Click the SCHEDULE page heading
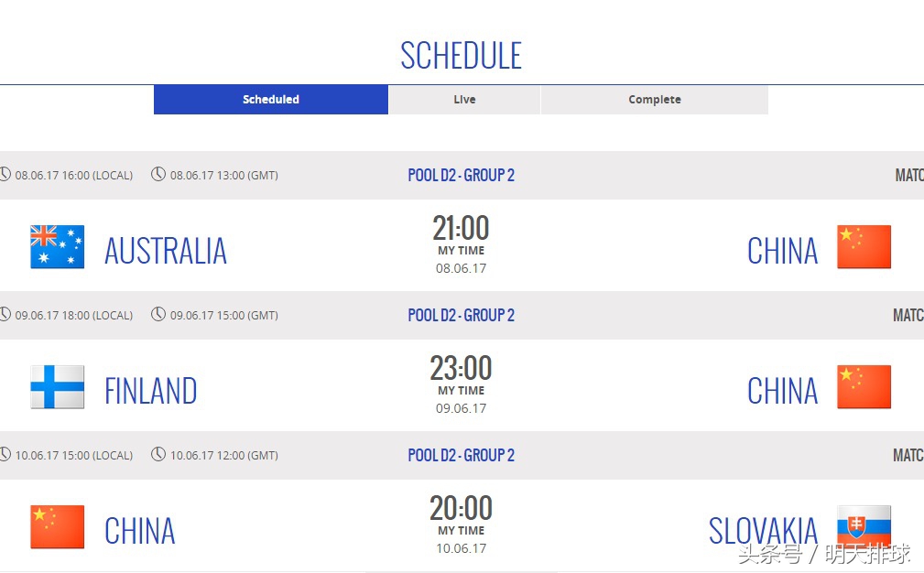The width and height of the screenshot is (924, 573). click(x=462, y=56)
